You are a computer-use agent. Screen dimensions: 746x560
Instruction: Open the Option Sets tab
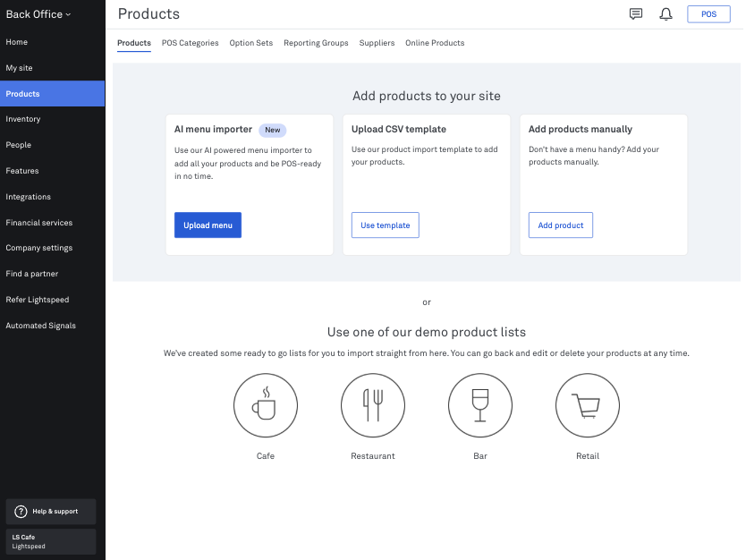pyautogui.click(x=251, y=43)
